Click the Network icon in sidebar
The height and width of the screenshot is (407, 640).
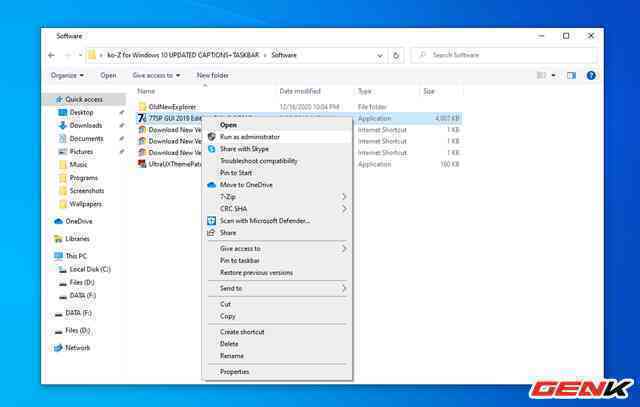click(58, 348)
